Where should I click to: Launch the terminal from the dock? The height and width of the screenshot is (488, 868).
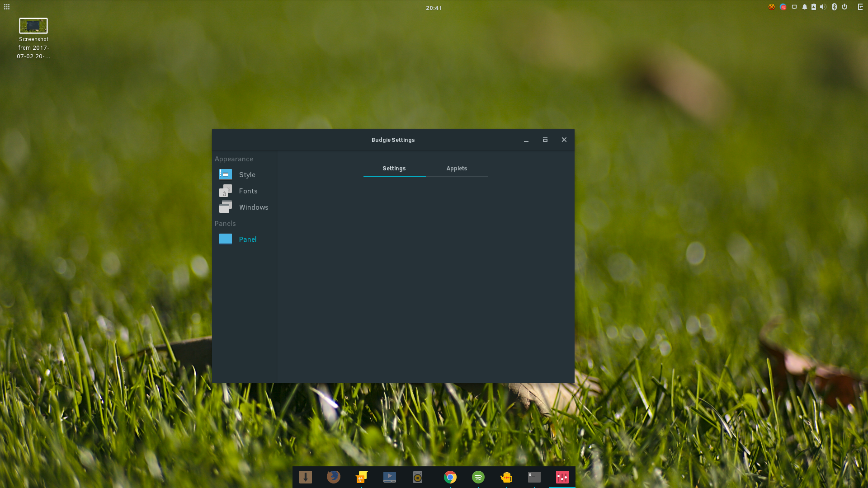pyautogui.click(x=534, y=477)
